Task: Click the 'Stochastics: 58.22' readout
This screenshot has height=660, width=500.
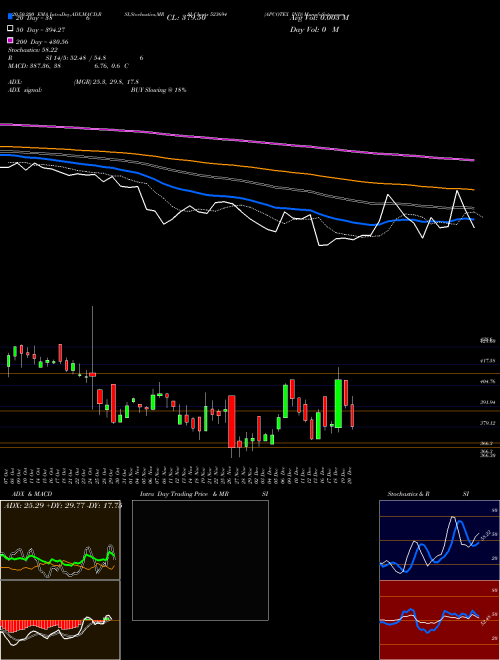Action: pos(31,50)
